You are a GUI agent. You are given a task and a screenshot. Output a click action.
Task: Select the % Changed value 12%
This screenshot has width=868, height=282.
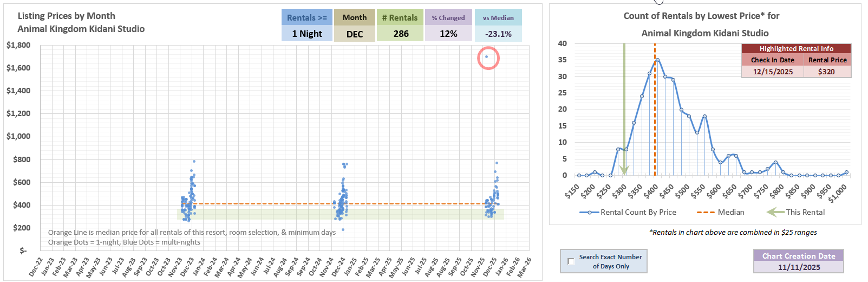(x=448, y=34)
